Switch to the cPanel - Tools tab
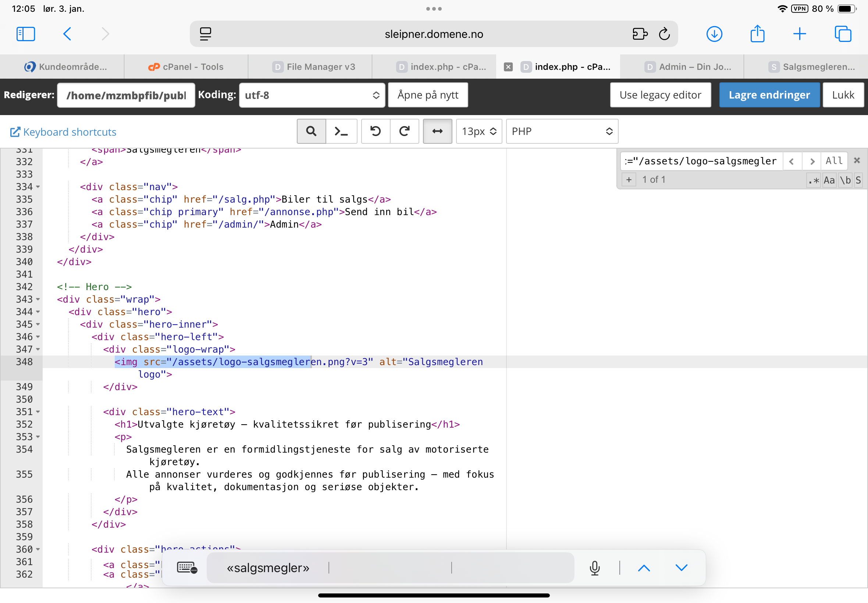This screenshot has width=868, height=603. [x=186, y=67]
